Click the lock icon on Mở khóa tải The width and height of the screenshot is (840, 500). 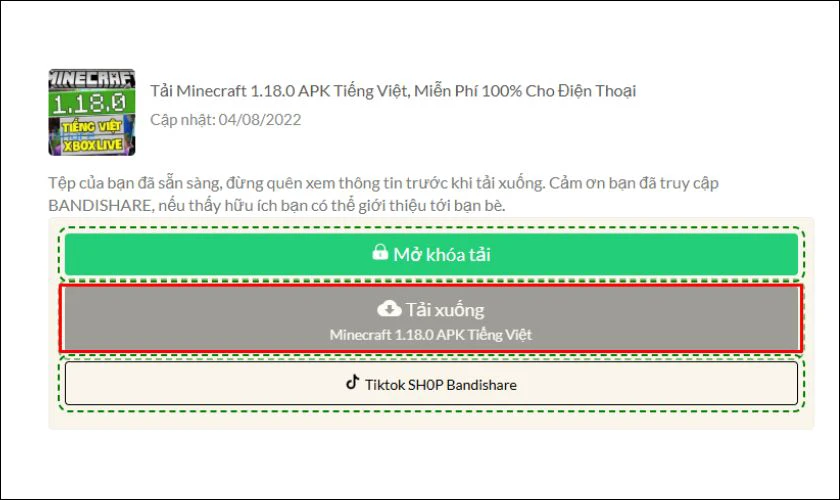380,253
